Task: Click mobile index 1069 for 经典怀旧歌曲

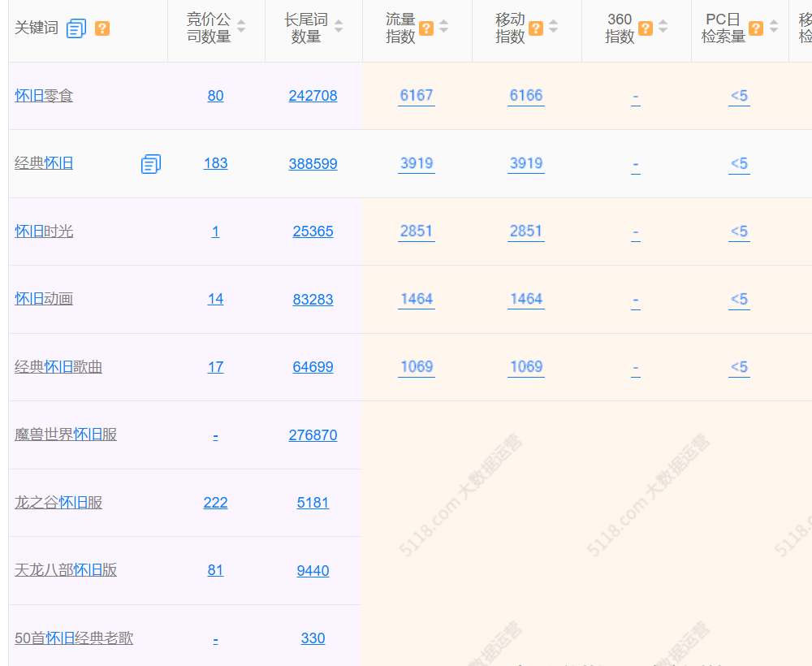Action: [526, 366]
